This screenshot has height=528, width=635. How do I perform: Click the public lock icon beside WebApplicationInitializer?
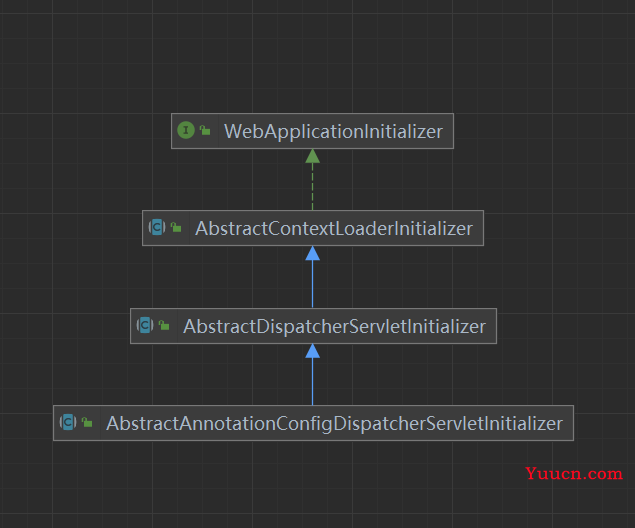(x=205, y=130)
